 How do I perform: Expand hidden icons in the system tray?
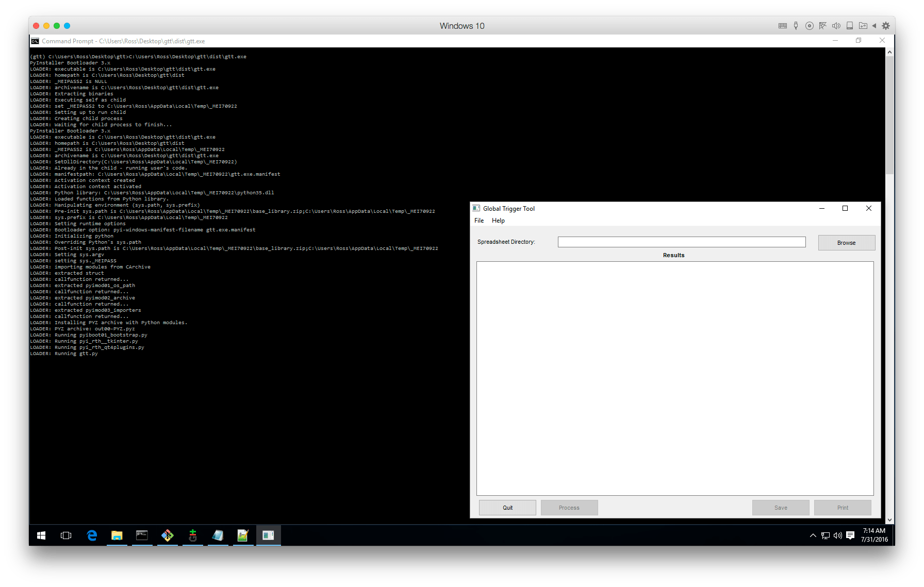pos(813,536)
